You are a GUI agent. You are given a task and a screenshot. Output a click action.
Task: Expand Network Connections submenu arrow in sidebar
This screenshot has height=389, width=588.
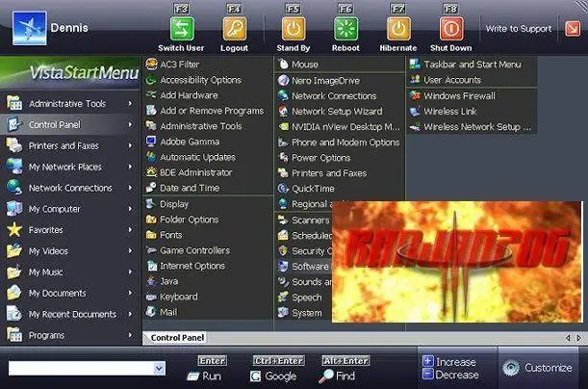pyautogui.click(x=130, y=188)
